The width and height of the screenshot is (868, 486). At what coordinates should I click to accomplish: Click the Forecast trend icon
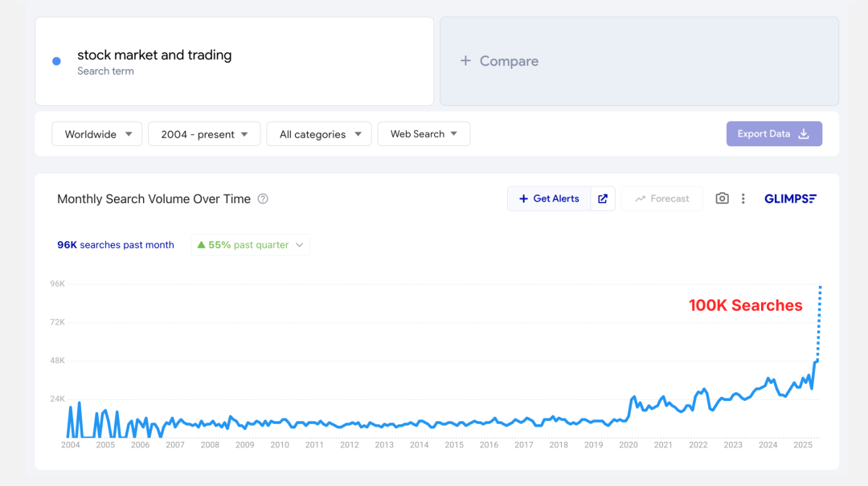(641, 198)
